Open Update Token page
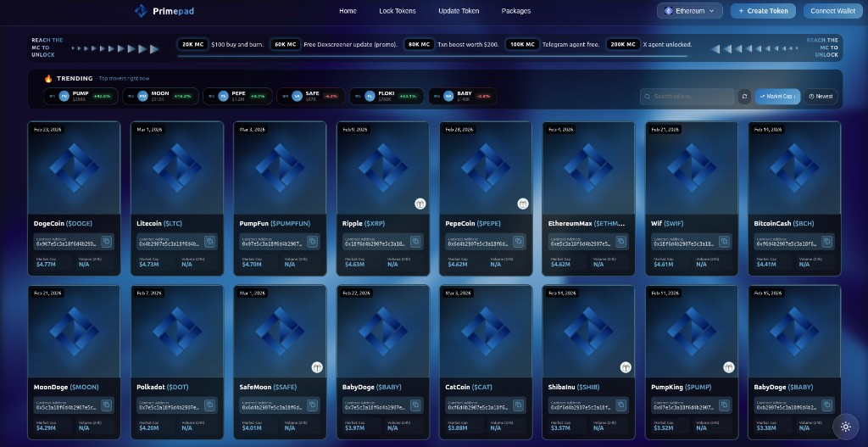Viewport: 868px width, 447px height. point(459,11)
